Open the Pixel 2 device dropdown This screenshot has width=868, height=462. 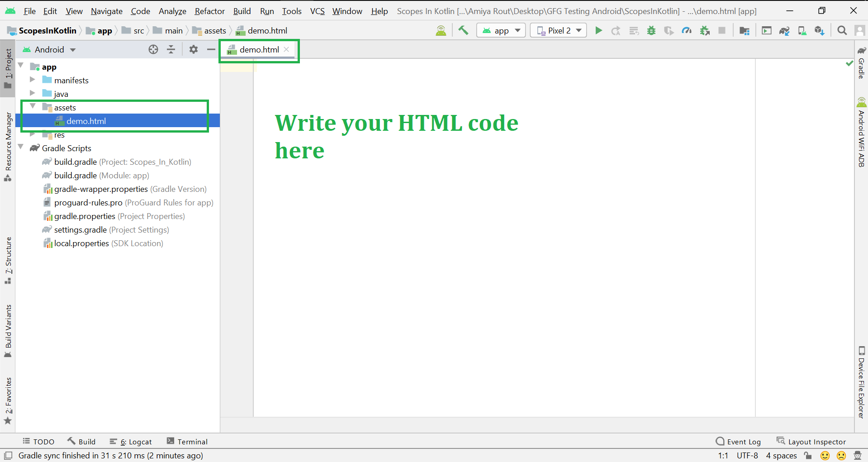(558, 30)
